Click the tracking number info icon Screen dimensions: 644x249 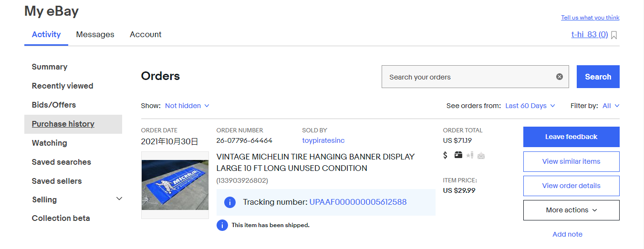pos(229,202)
